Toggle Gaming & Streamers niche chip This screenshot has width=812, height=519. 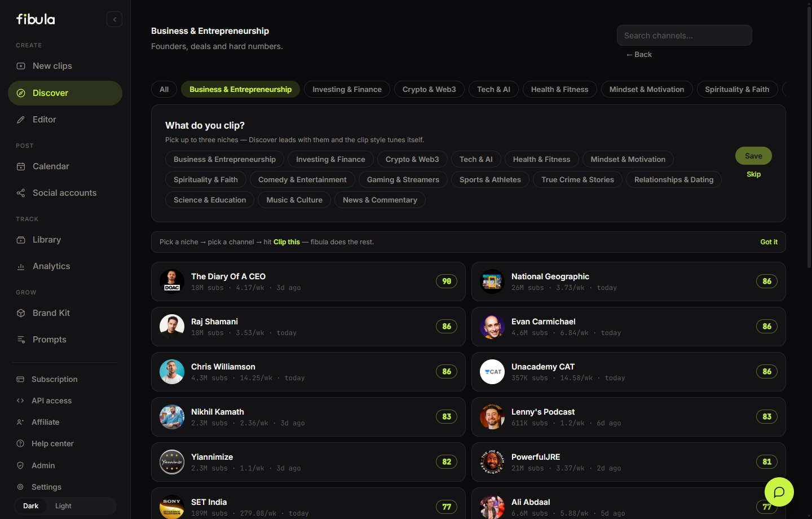tap(403, 179)
